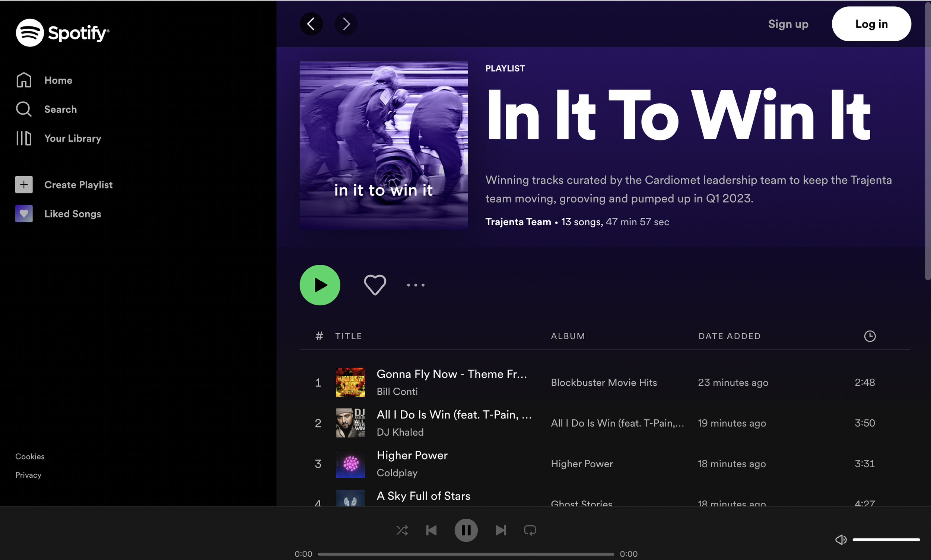
Task: Click the 3:50 duration cell
Action: [865, 423]
